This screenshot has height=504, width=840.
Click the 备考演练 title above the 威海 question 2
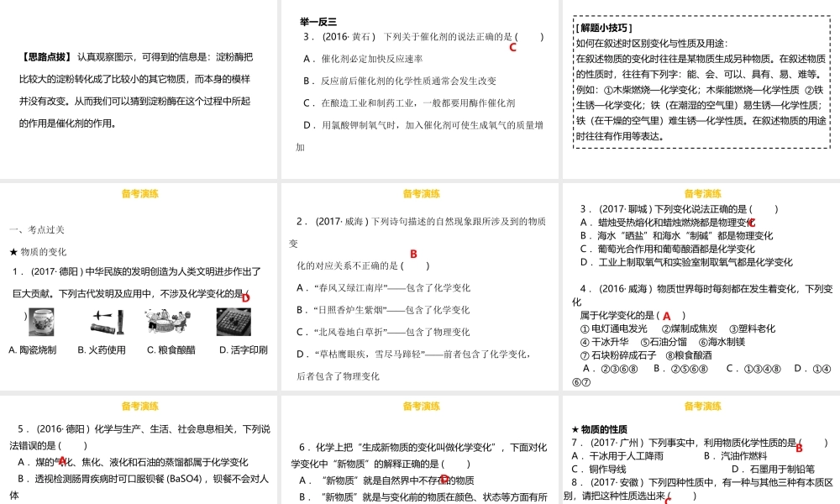(422, 194)
